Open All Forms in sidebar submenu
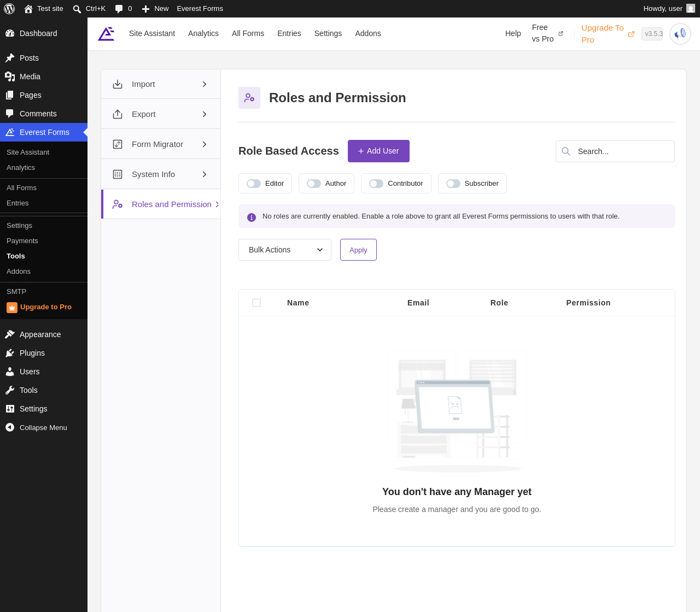 (x=21, y=188)
